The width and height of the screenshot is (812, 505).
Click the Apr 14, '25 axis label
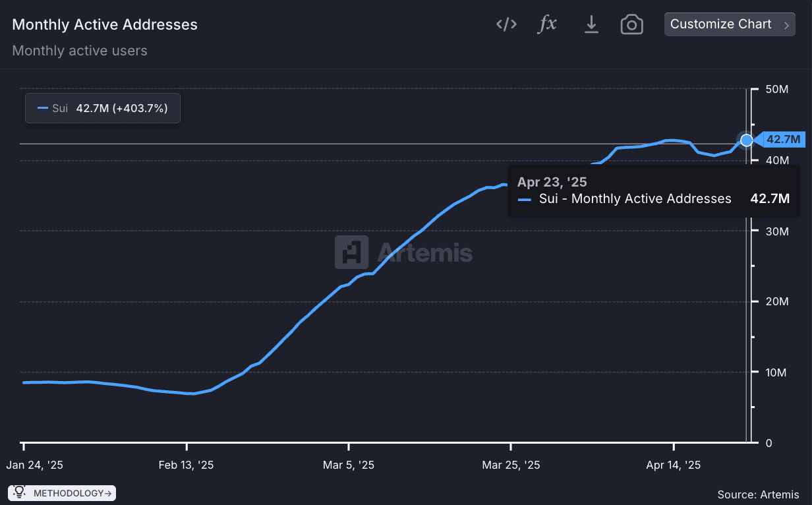(674, 465)
